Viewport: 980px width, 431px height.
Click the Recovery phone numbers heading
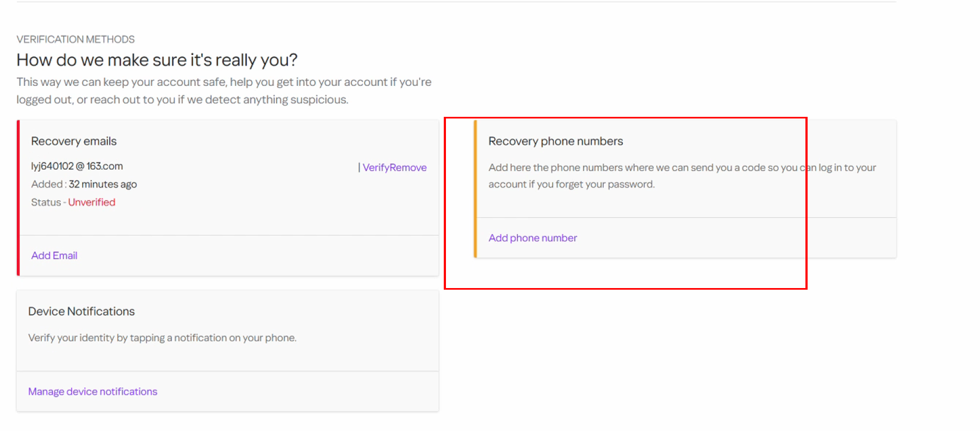pyautogui.click(x=556, y=141)
